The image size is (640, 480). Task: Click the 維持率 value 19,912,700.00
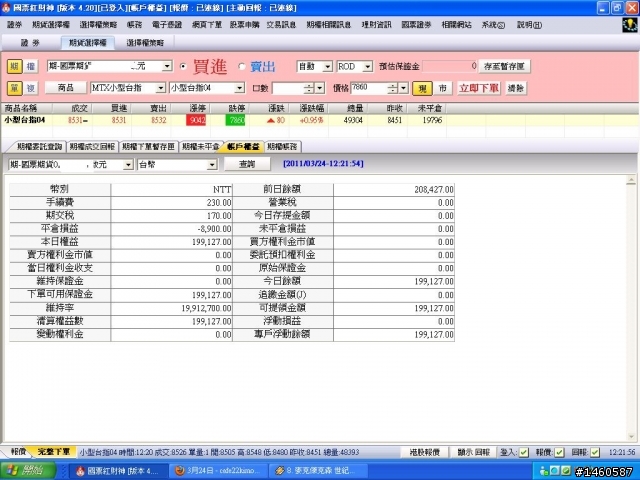click(x=207, y=308)
